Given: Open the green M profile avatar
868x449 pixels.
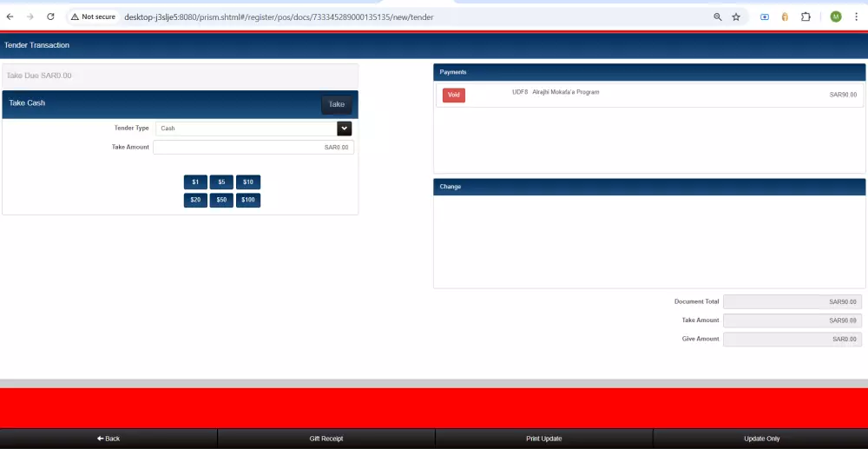Looking at the screenshot, I should point(836,17).
